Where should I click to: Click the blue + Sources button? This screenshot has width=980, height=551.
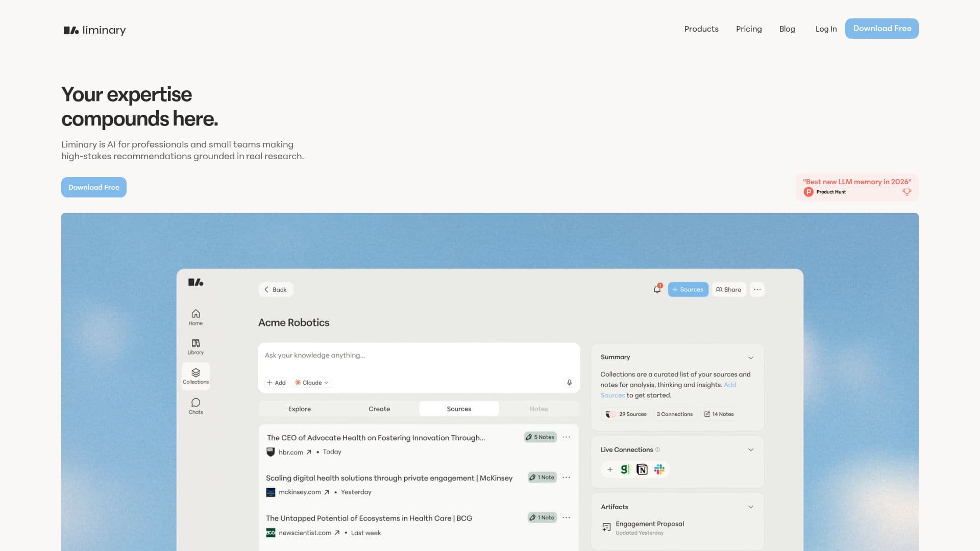click(x=688, y=289)
